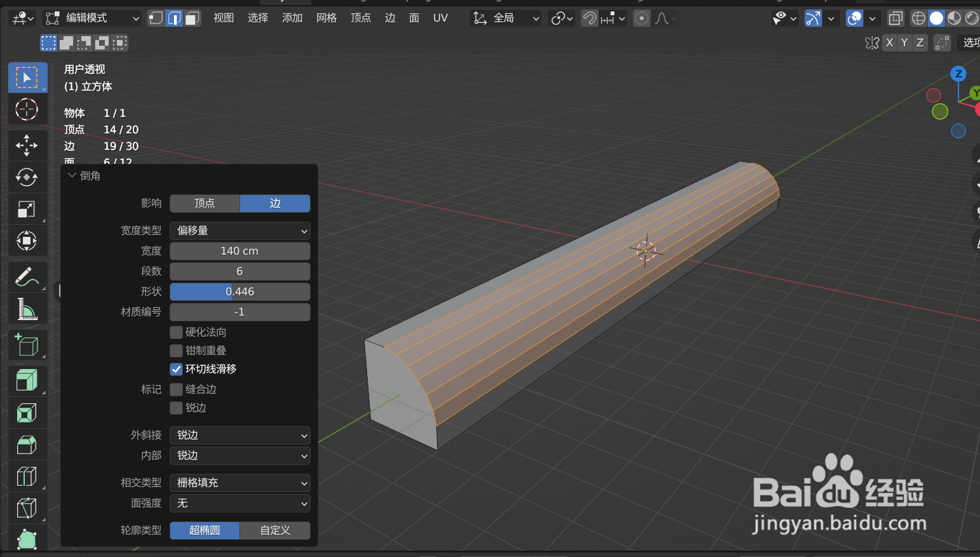The width and height of the screenshot is (980, 557).
Task: Open the 编辑模式 mode dropdown
Action: (93, 18)
